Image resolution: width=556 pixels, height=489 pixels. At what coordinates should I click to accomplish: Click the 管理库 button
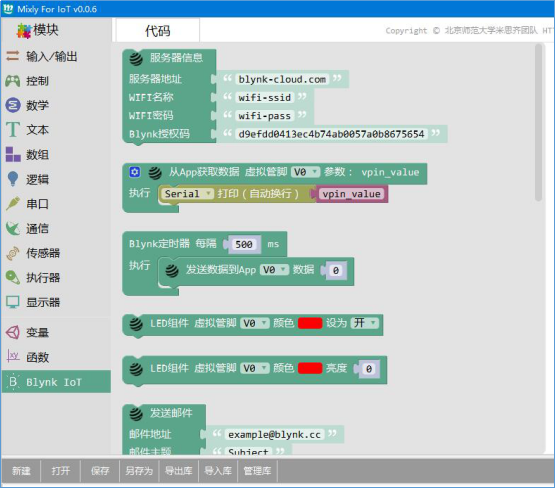point(257,471)
